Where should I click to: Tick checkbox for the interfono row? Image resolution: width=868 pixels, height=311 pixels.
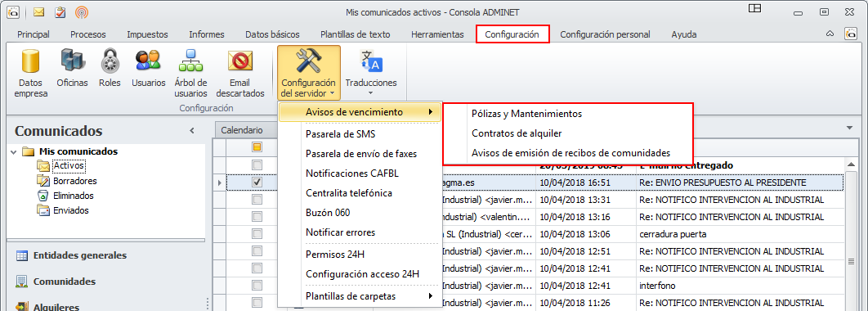257,285
